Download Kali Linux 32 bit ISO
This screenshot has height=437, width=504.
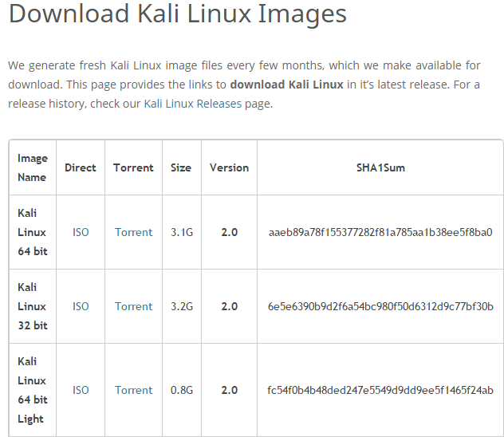pyautogui.click(x=81, y=306)
